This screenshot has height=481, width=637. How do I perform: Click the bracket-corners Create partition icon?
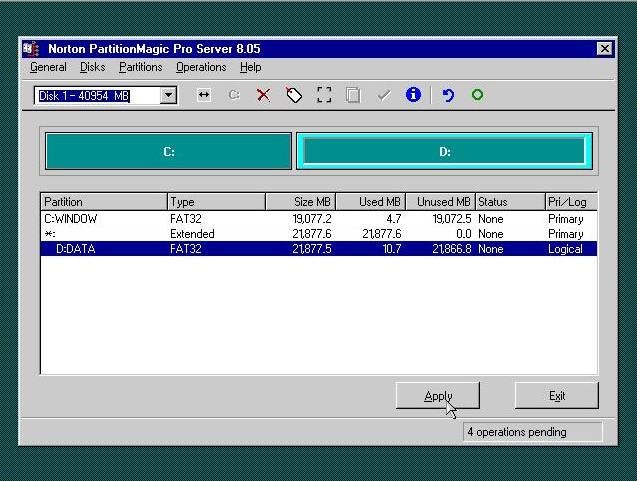[324, 95]
